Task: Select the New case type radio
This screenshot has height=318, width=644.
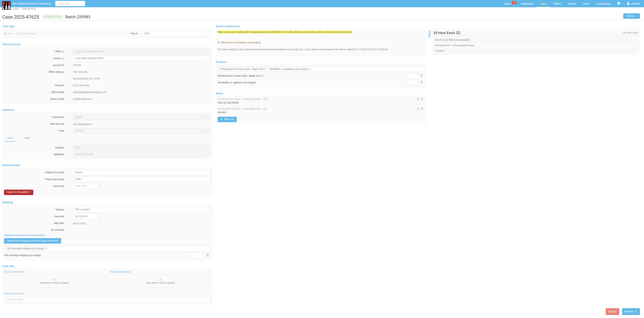Action: pyautogui.click(x=6, y=33)
